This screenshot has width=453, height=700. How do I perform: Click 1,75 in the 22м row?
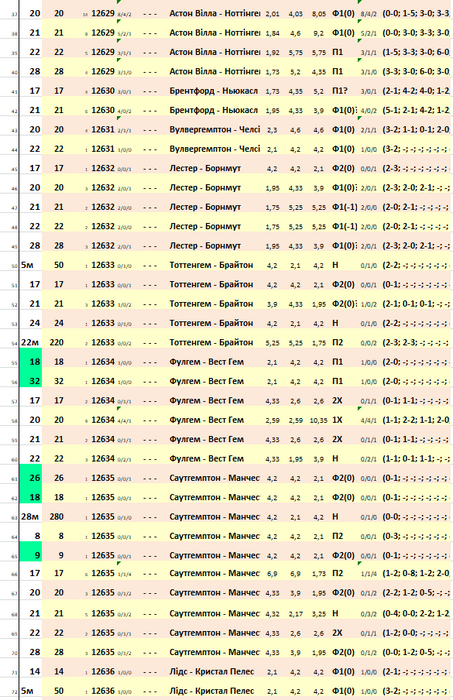(319, 343)
